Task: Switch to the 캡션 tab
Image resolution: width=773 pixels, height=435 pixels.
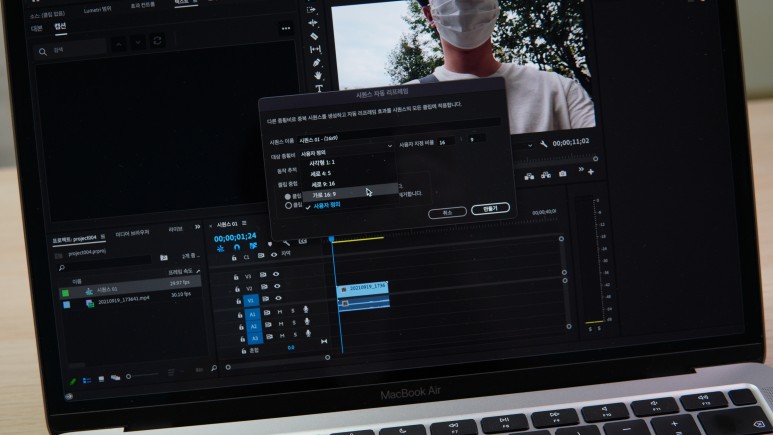Action: click(60, 27)
